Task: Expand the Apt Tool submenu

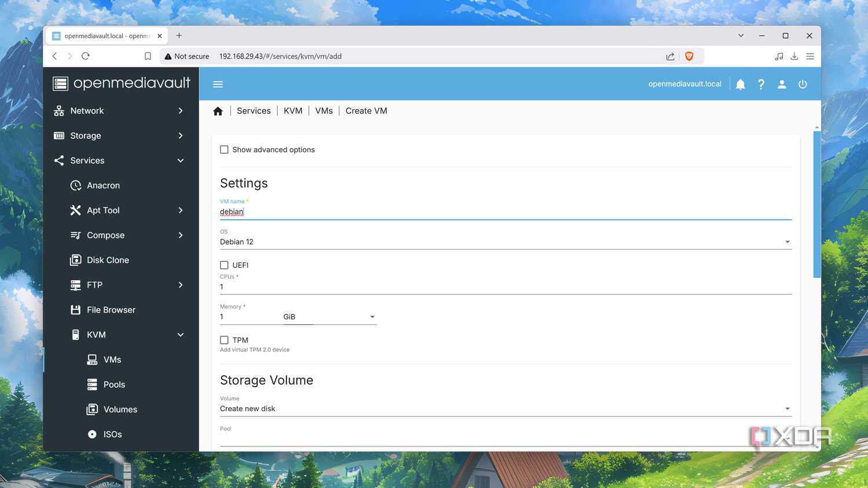Action: click(121, 210)
